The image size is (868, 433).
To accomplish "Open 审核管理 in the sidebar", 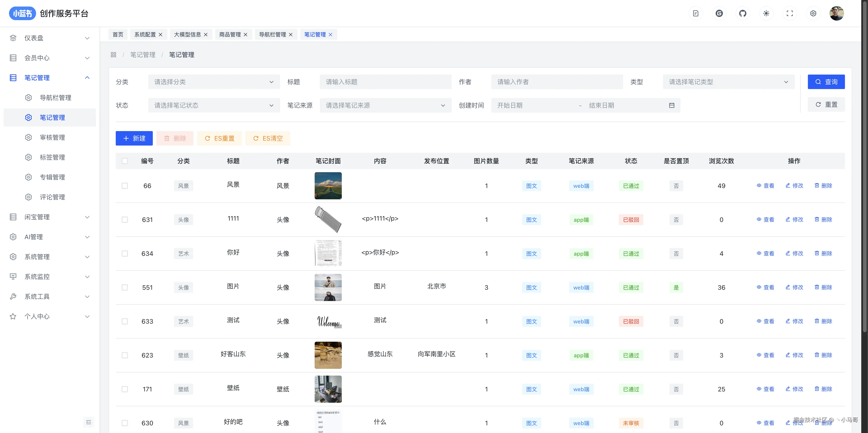I will 52,137.
